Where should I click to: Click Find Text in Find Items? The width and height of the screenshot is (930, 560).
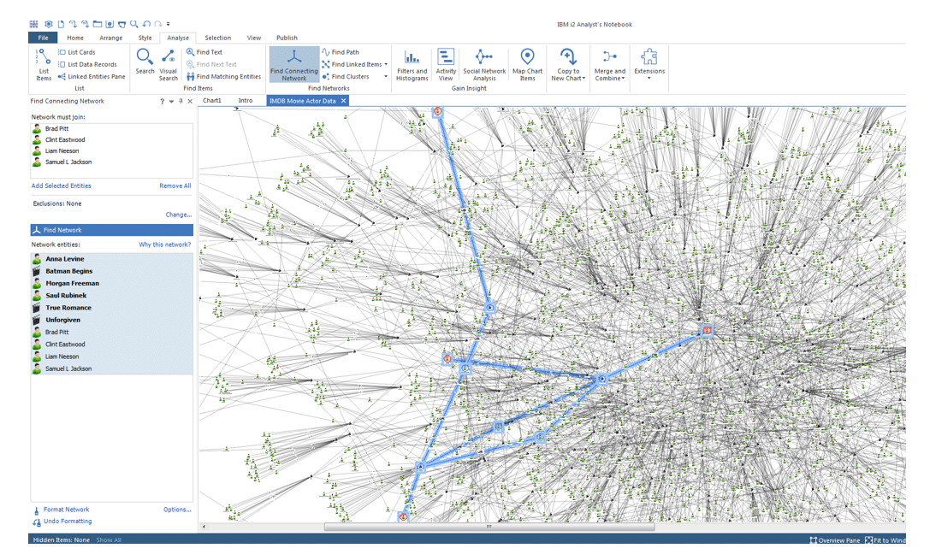204,52
